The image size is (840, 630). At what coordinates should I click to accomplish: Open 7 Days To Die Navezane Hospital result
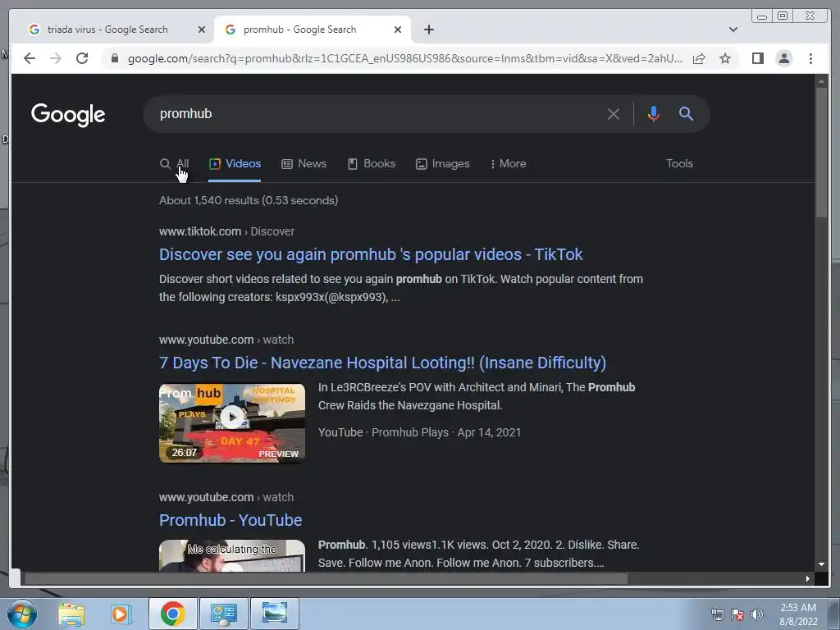point(382,363)
